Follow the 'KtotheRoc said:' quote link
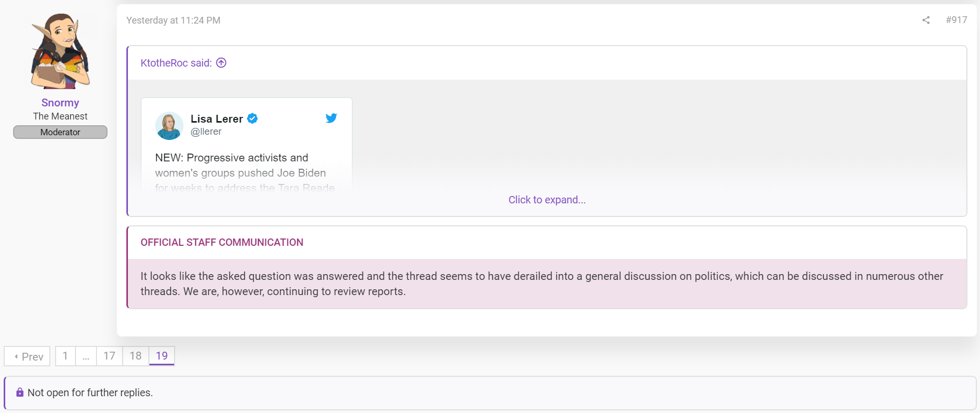 [176, 63]
